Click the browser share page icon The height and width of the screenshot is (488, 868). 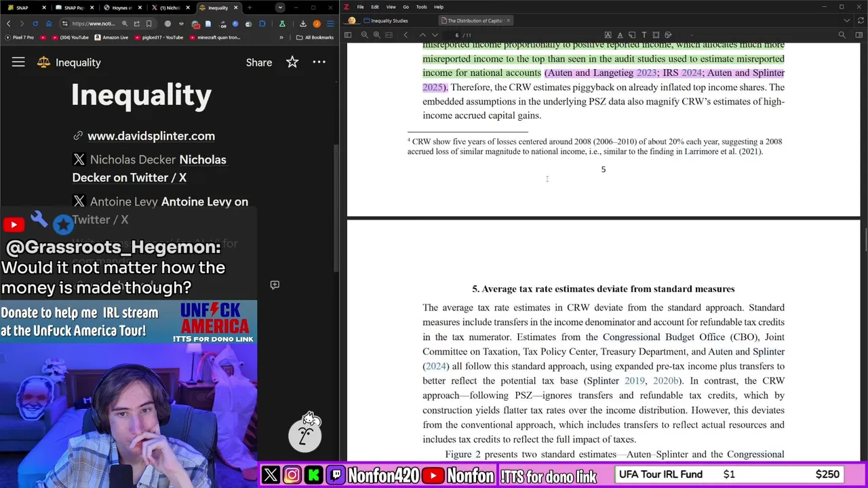pos(136,24)
